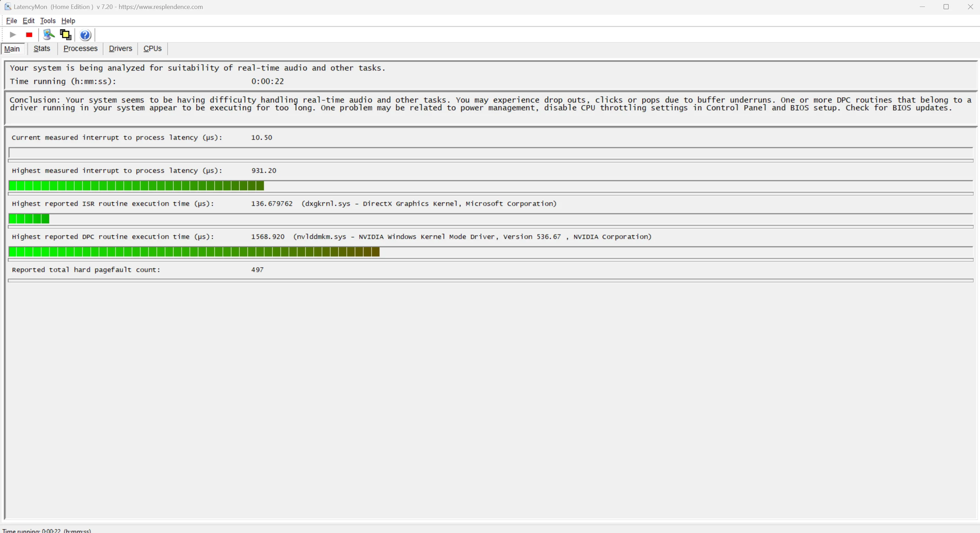Click the Conclusion paragraph text
Screen dimensions: 980x533
(490, 104)
